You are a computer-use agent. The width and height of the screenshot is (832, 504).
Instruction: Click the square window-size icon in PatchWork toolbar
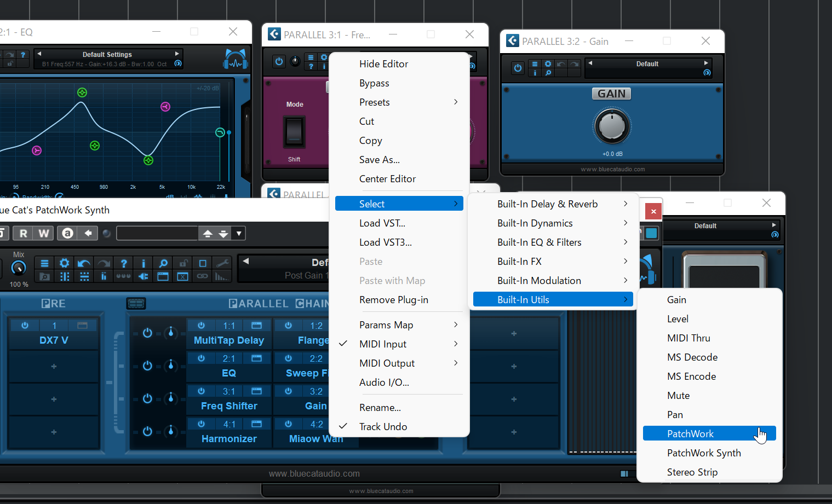coord(203,263)
